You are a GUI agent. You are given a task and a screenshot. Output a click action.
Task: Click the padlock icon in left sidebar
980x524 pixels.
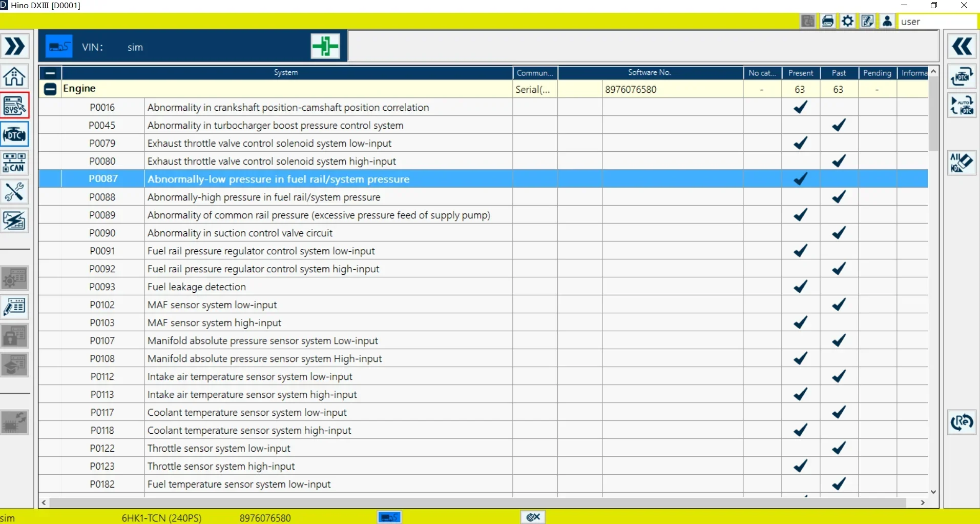pyautogui.click(x=15, y=336)
